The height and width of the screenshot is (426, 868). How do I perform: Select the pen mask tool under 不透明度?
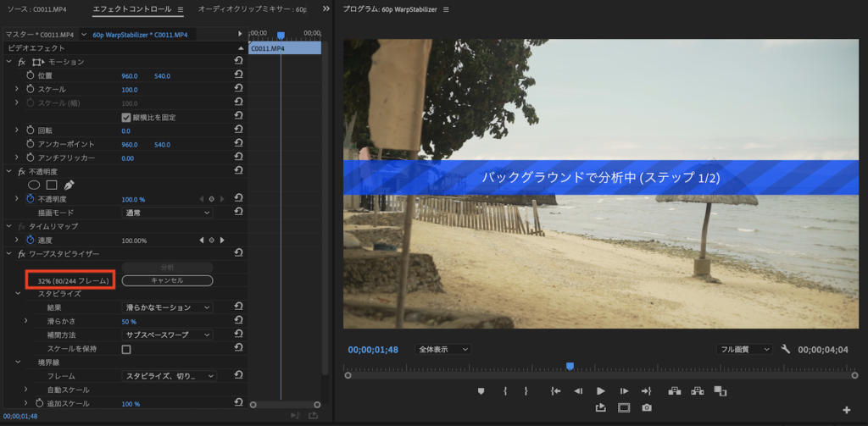[x=69, y=185]
